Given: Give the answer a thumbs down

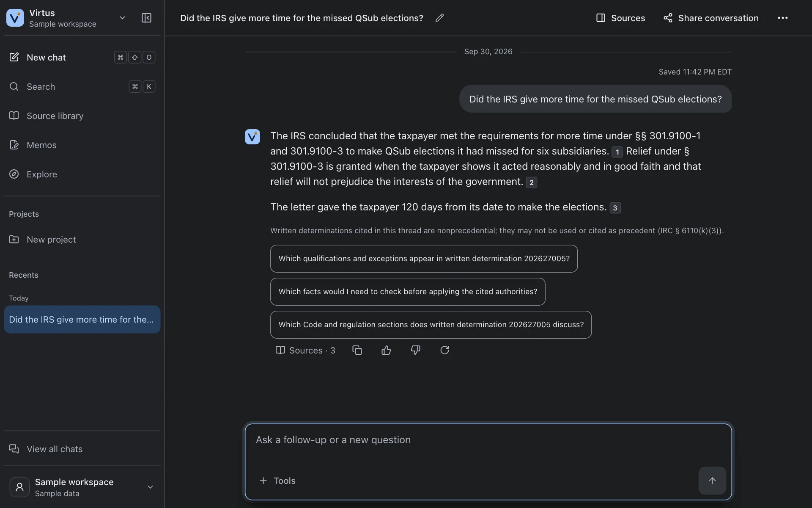Looking at the screenshot, I should (415, 350).
